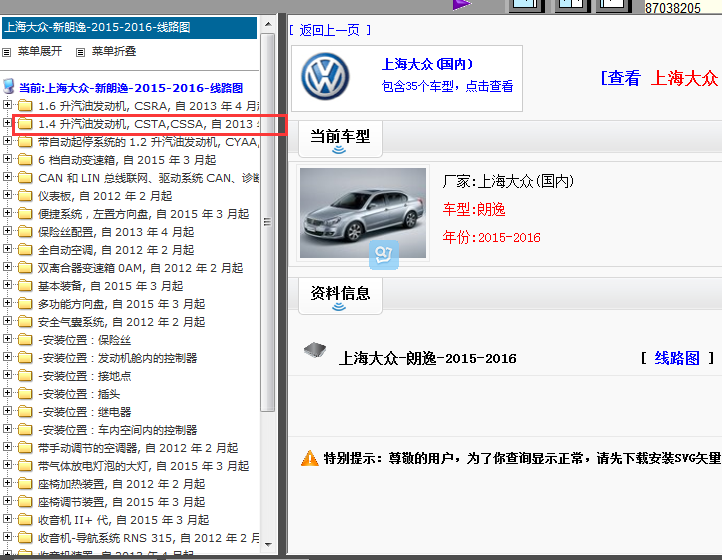Expand 带自动起停系统的 1.2 升汽油发动机 node
The image size is (722, 560).
[7, 140]
